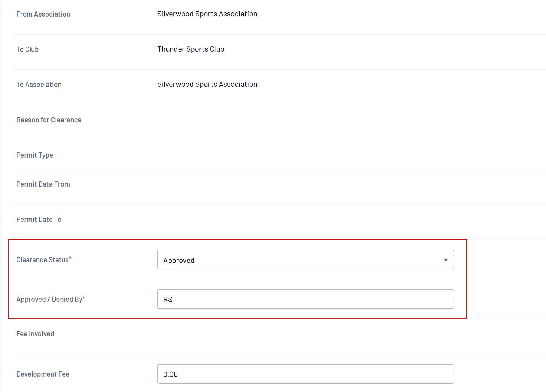The image size is (546, 392).
Task: Click the Fee involved label
Action: click(35, 334)
